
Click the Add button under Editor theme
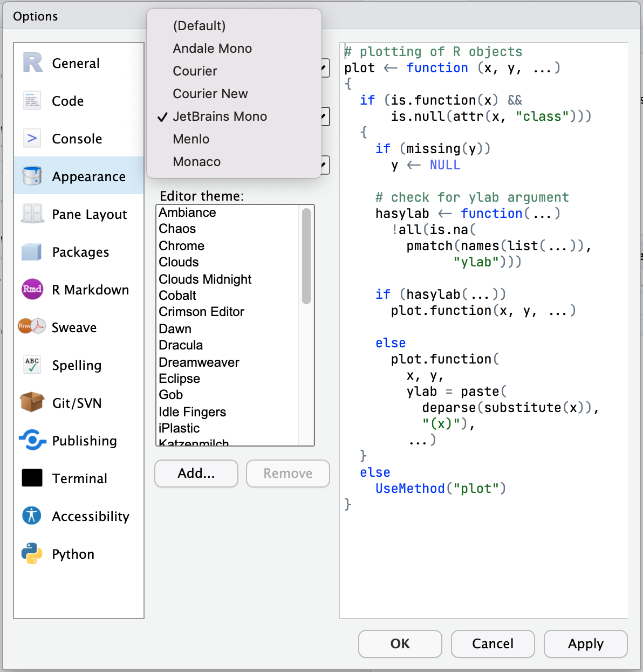[196, 474]
